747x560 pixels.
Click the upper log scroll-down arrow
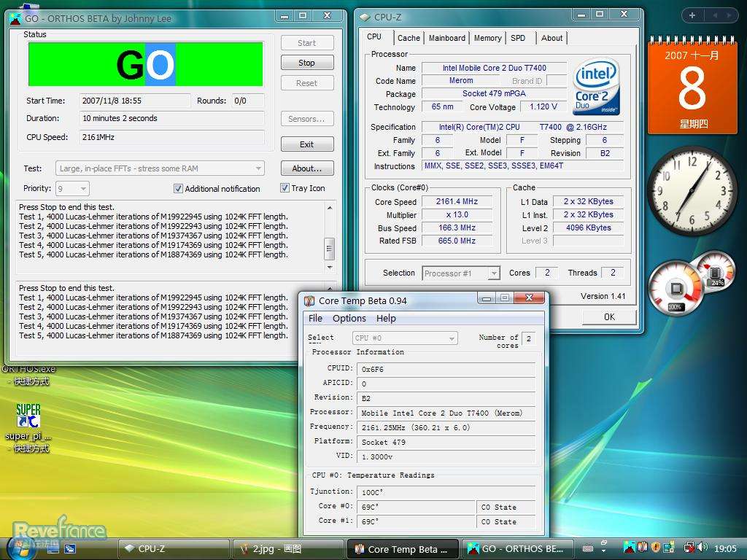(329, 268)
